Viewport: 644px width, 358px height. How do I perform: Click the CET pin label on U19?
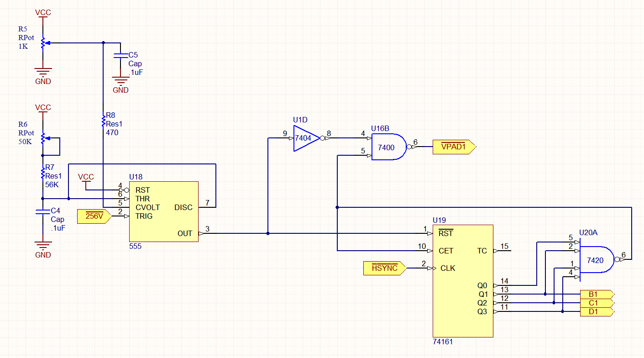(x=446, y=251)
